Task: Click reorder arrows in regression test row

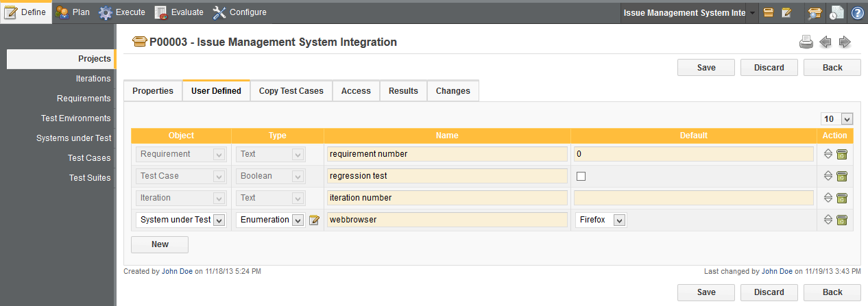Action: 828,176
